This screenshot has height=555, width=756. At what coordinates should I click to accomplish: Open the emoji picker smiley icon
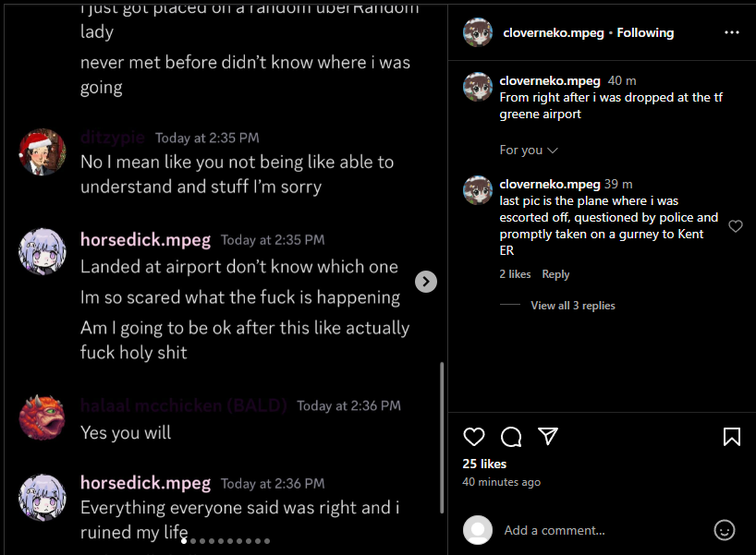pos(725,530)
